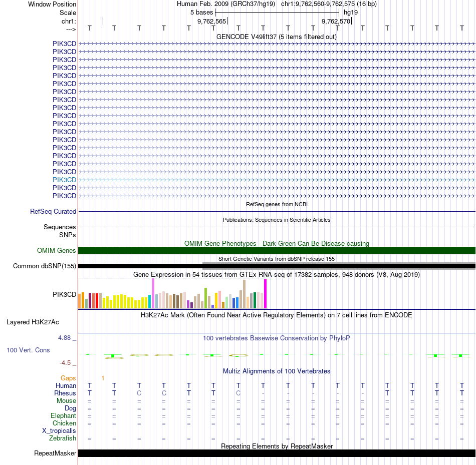Click the 5 bases scale text
The width and height of the screenshot is (476, 465).
[201, 13]
